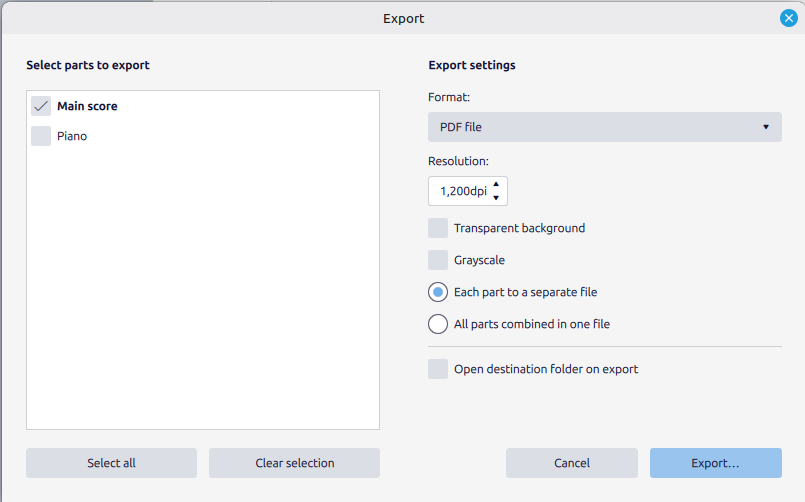The height and width of the screenshot is (502, 805).
Task: Increase resolution with the up arrow
Action: pyautogui.click(x=496, y=184)
